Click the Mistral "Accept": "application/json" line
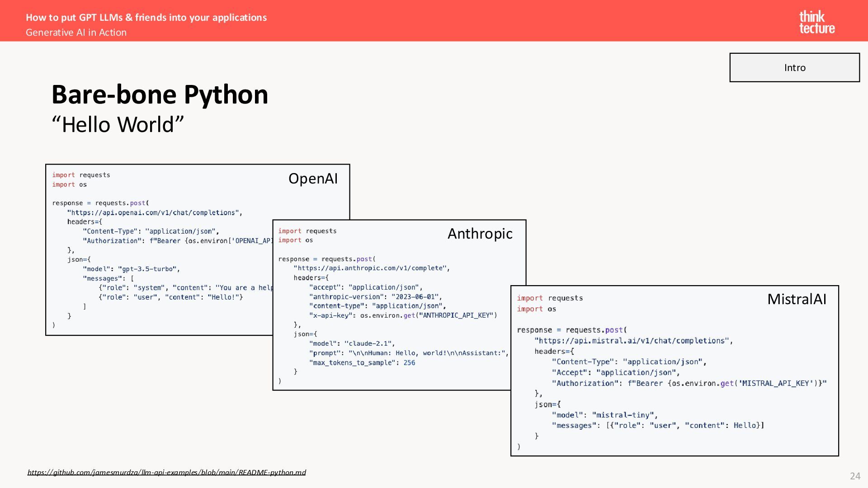The width and height of the screenshot is (868, 488). coord(616,372)
